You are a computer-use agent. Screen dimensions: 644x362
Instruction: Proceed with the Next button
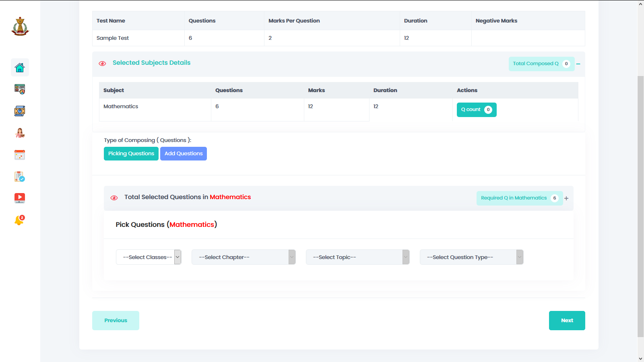pos(567,321)
